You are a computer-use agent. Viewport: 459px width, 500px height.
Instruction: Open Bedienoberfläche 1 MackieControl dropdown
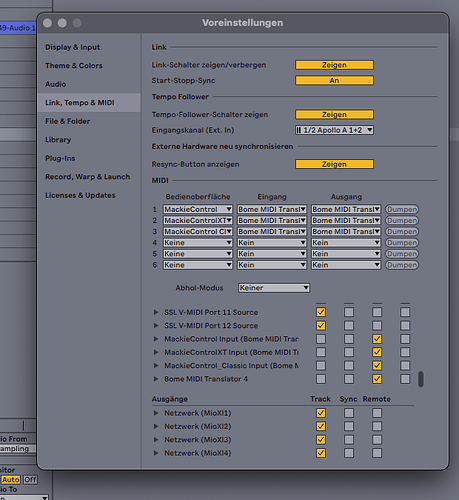[198, 209]
